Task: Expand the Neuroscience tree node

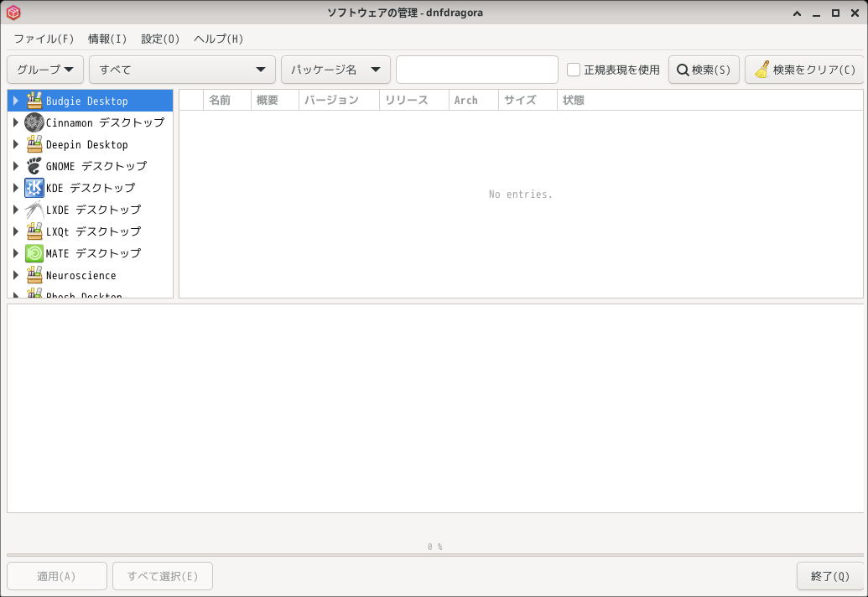Action: 16,275
